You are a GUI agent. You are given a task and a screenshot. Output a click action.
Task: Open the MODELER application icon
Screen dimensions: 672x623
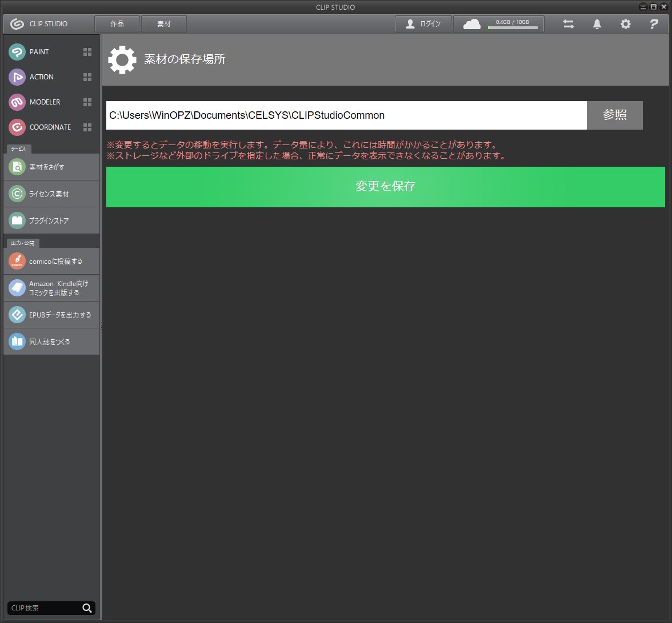coord(17,102)
